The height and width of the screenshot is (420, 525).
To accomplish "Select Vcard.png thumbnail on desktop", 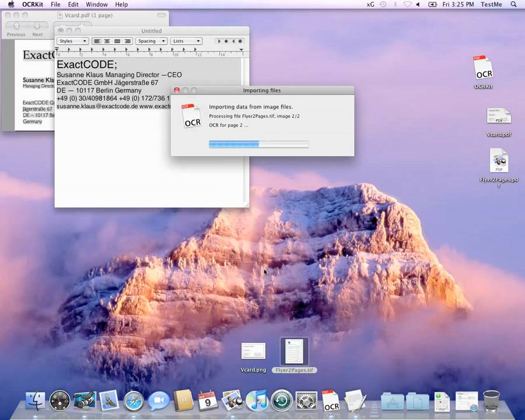I will point(253,351).
